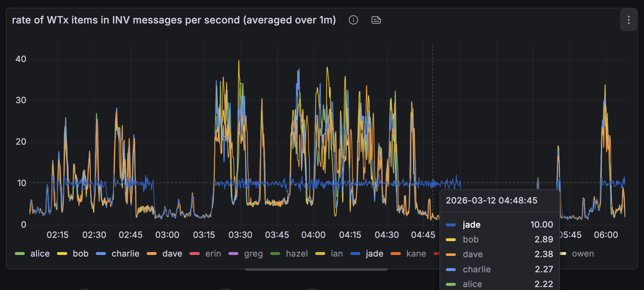Open the panel's three-dot menu
Screen dimensions: 644x290
[x=629, y=20]
